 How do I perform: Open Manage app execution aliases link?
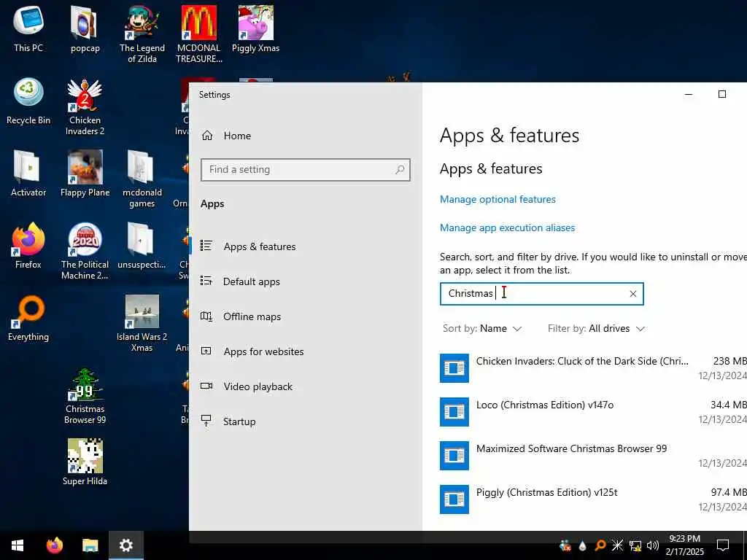coord(507,227)
